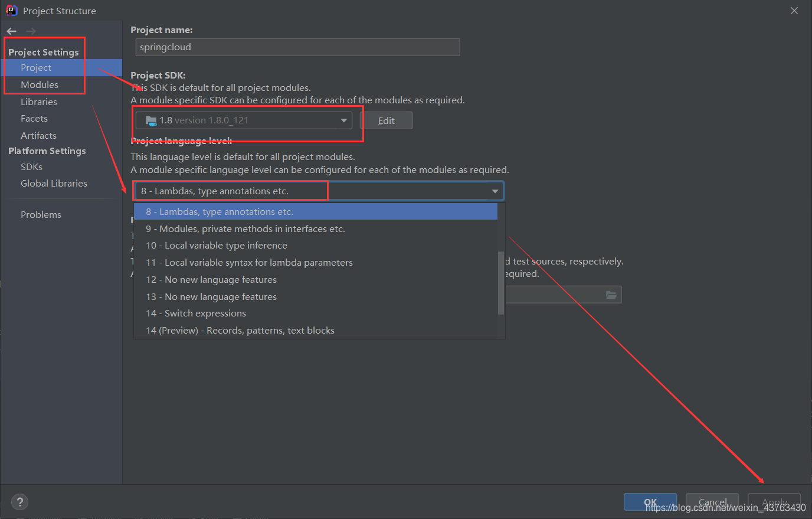Open the Project SDK dropdown
The width and height of the screenshot is (812, 519).
pos(244,120)
